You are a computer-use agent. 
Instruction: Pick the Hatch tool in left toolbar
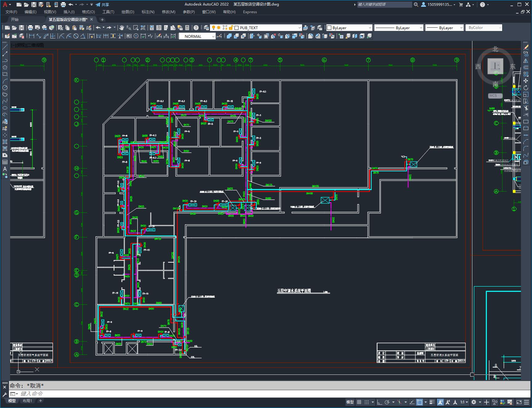pyautogui.click(x=5, y=142)
